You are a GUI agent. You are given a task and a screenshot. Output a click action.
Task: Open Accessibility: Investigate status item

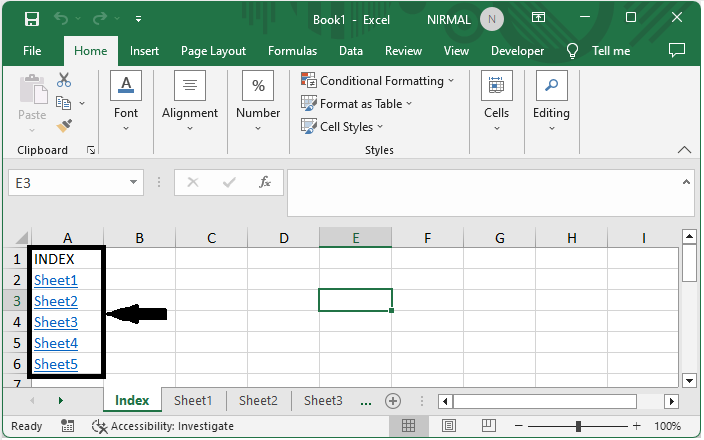[163, 426]
